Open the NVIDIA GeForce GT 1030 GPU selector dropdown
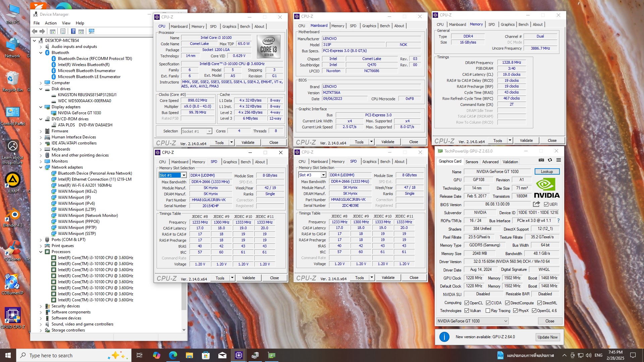Screen dimensions: 644x362 coord(473,321)
